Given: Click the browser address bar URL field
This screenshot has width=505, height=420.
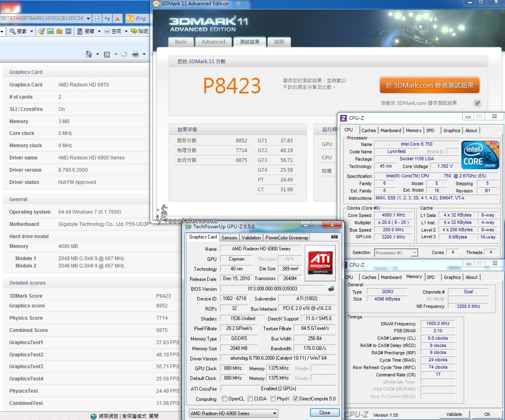Looking at the screenshot, I should tap(42, 18).
